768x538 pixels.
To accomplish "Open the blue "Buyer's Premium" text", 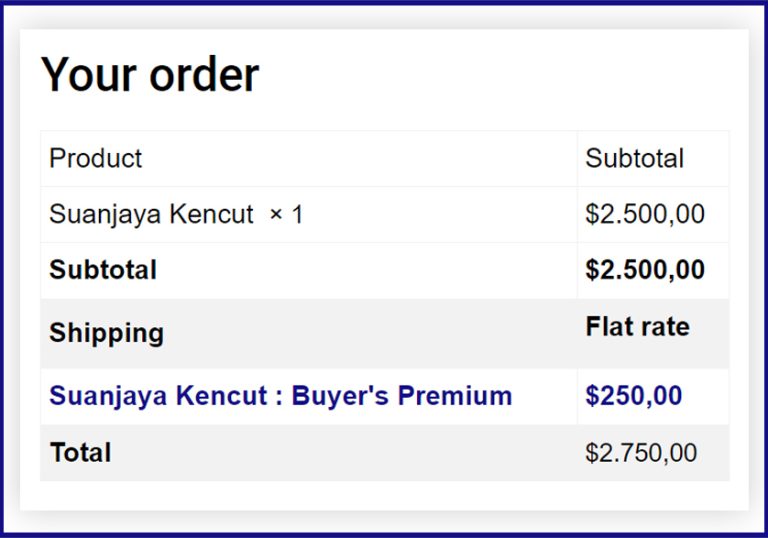I will click(x=401, y=396).
